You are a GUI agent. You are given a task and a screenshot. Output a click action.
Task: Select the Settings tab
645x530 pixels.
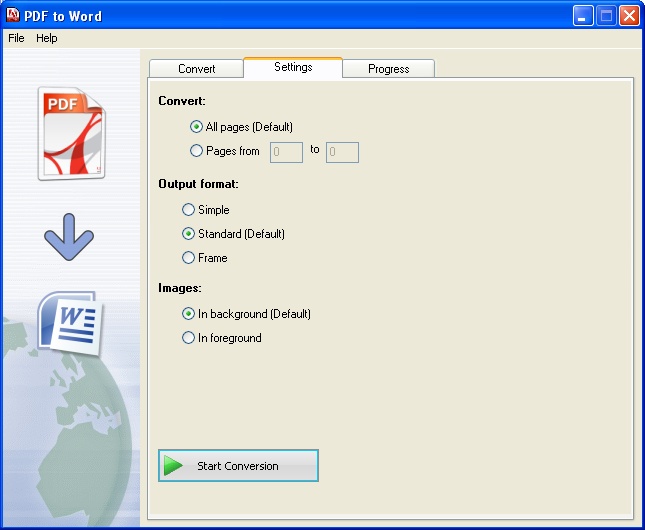pyautogui.click(x=292, y=67)
